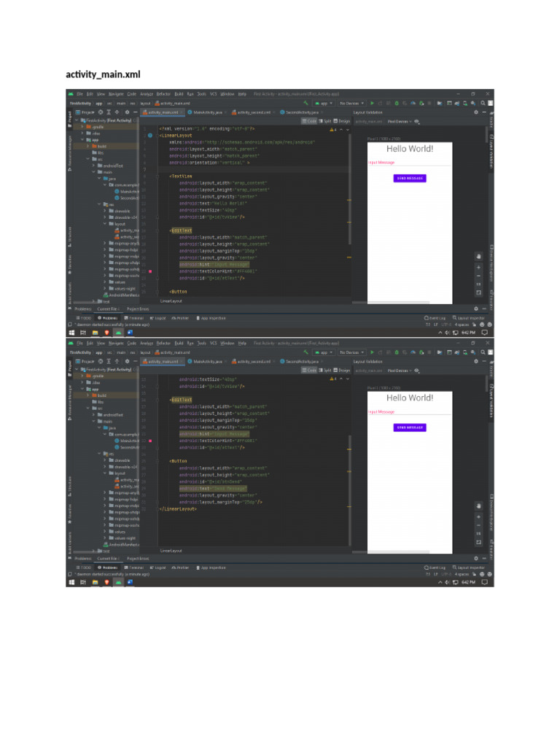The image size is (560, 747).
Task: Click the SEND MESSAGE button in upper preview
Action: (x=410, y=178)
